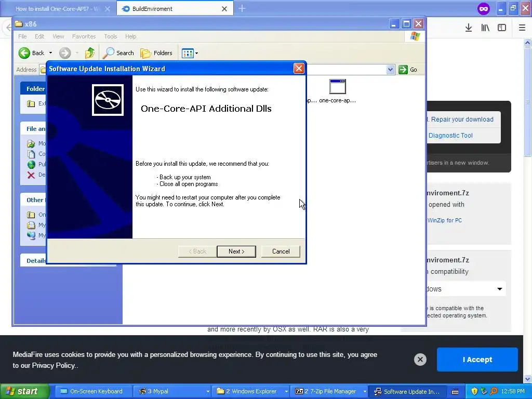Open the operating system compatibility dropdown
532x399 pixels.
[466, 289]
